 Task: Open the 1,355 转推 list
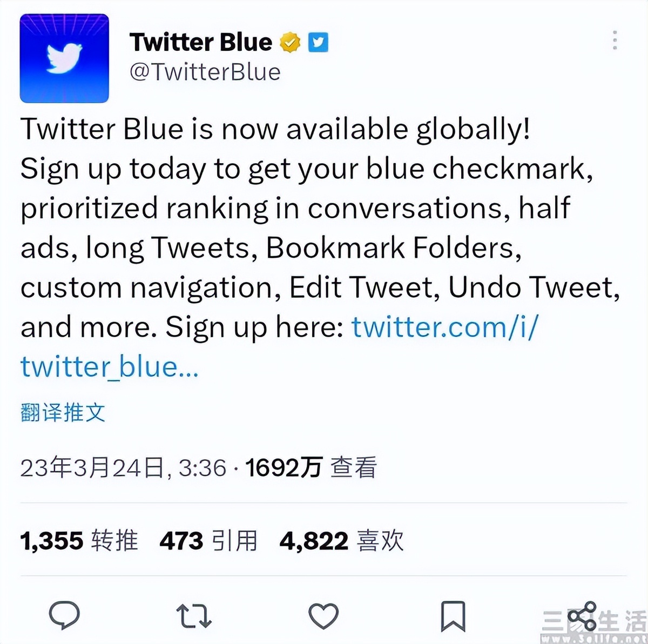click(x=79, y=540)
